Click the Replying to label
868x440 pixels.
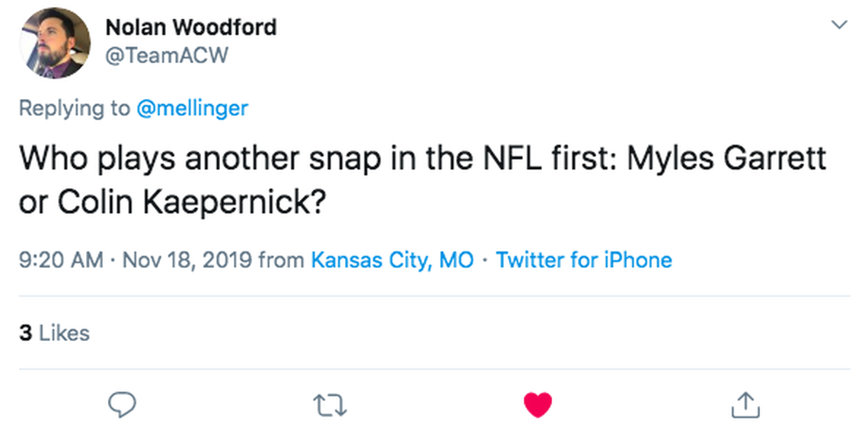point(74,108)
